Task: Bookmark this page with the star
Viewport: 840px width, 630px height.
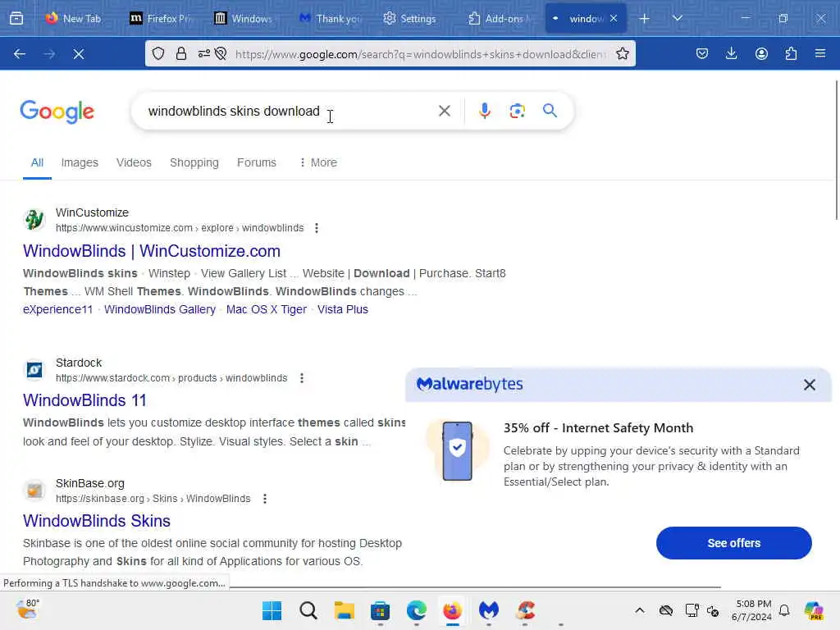Action: (x=622, y=53)
